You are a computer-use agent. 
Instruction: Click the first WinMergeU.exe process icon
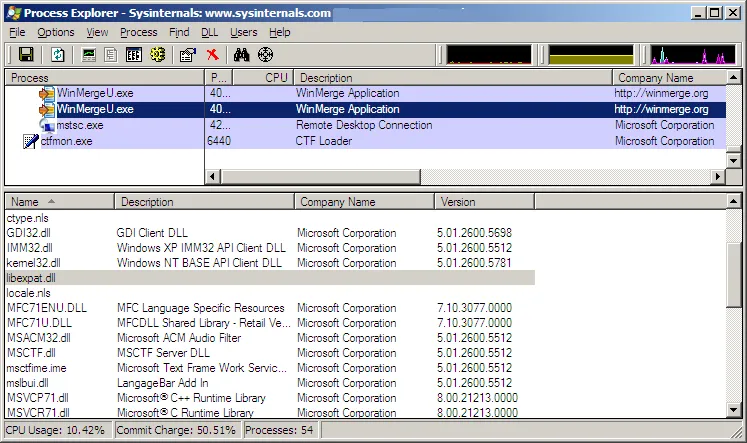[x=47, y=93]
